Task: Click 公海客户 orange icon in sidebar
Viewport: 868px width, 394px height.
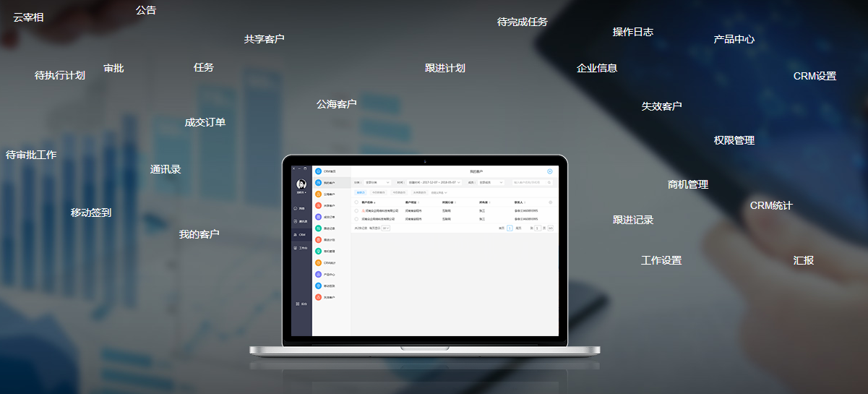Action: pos(318,194)
